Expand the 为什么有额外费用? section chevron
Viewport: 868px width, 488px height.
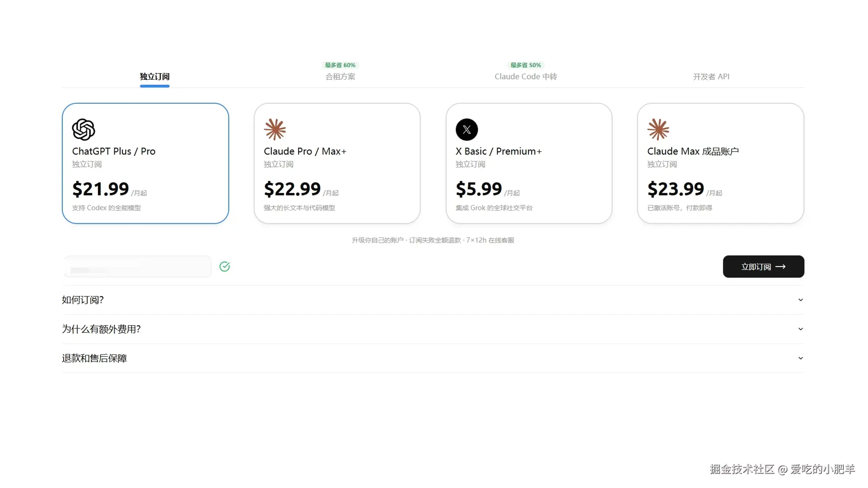pos(800,329)
